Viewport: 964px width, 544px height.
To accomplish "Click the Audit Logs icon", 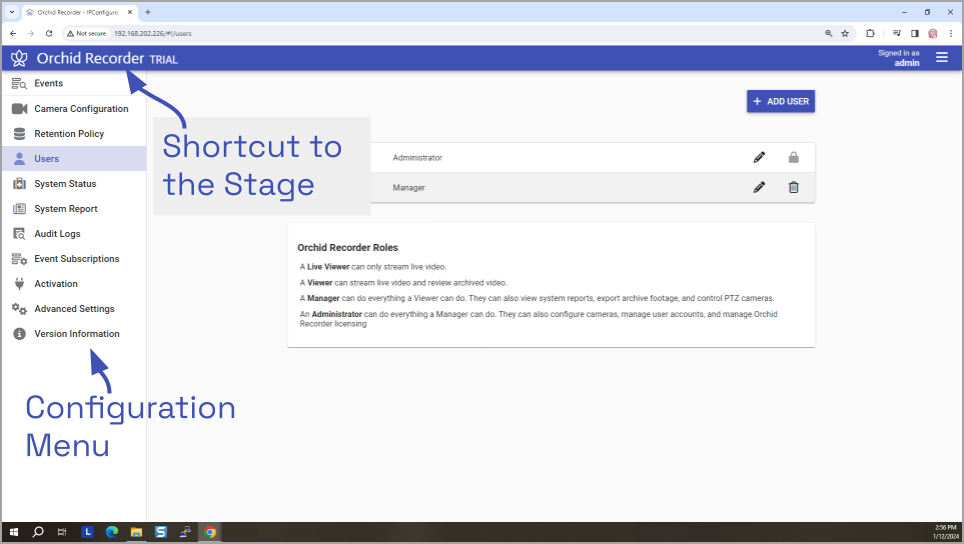I will tap(19, 234).
